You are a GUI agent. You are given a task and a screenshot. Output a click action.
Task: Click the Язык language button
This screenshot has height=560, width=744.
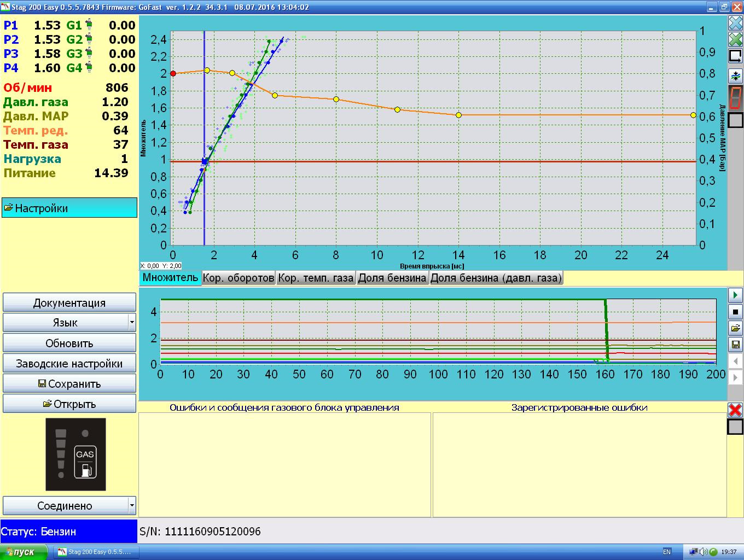tap(65, 323)
